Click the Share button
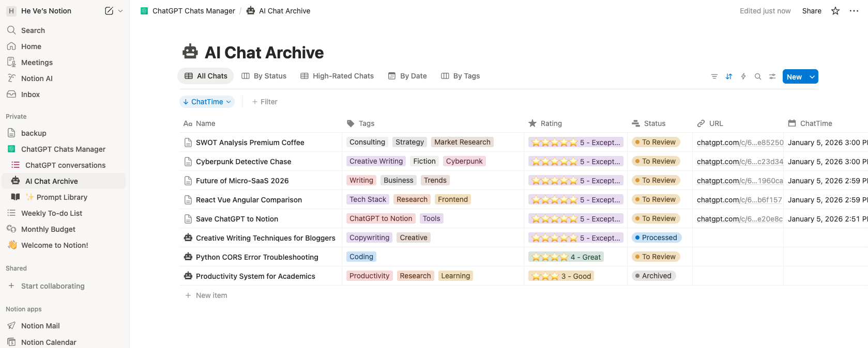 [x=812, y=11]
